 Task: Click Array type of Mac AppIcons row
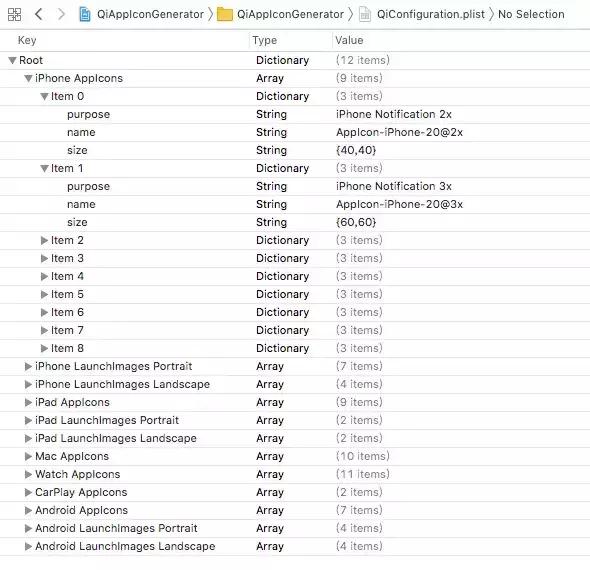tap(270, 456)
